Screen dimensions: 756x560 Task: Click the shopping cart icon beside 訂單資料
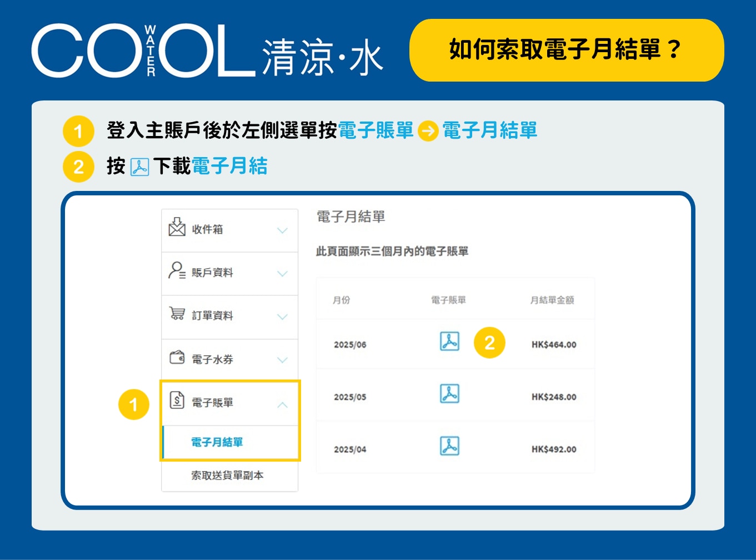(x=177, y=314)
